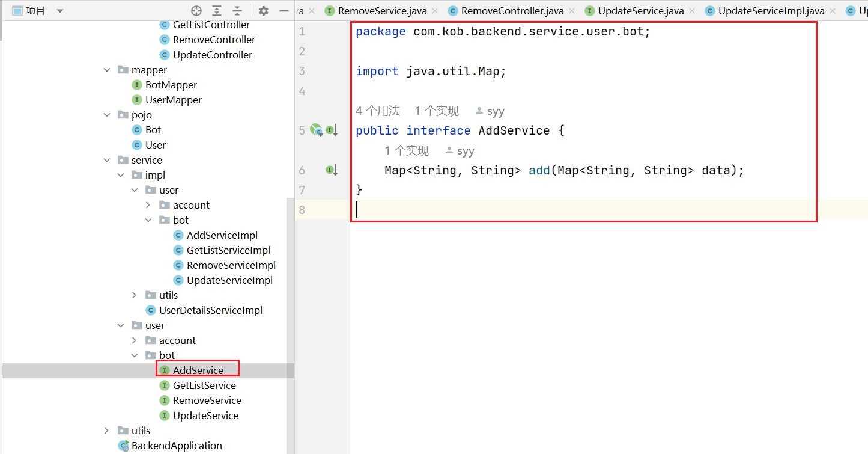Click '1 个实现' hint above AddService interface
Viewport: 868px width, 454px height.
[437, 111]
